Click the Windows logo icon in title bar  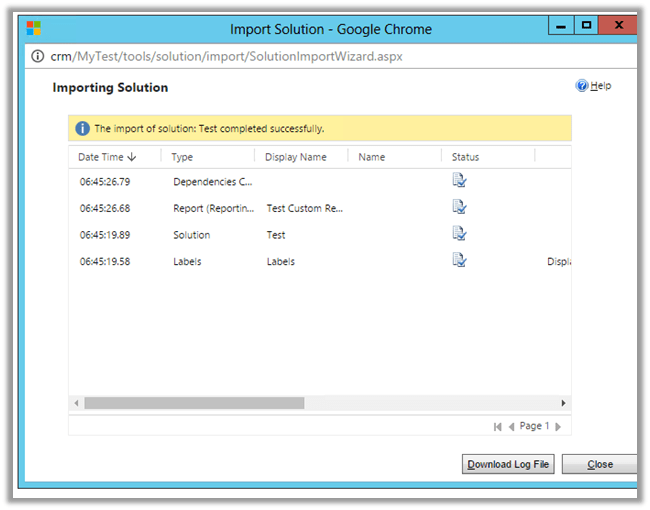pyautogui.click(x=33, y=27)
